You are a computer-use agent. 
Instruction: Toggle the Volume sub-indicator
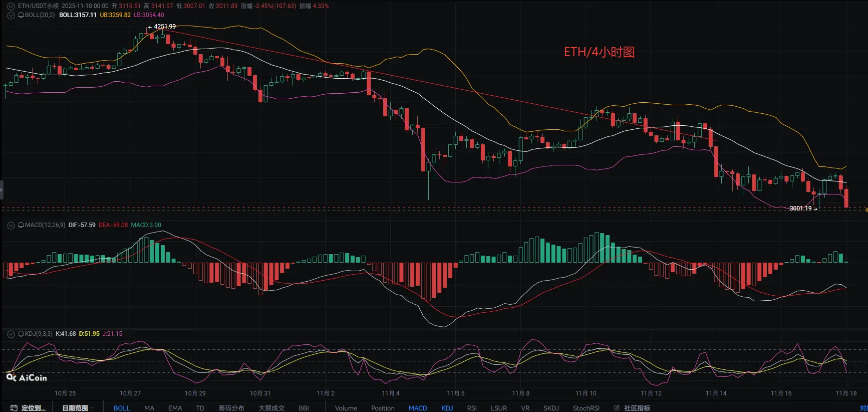346,408
